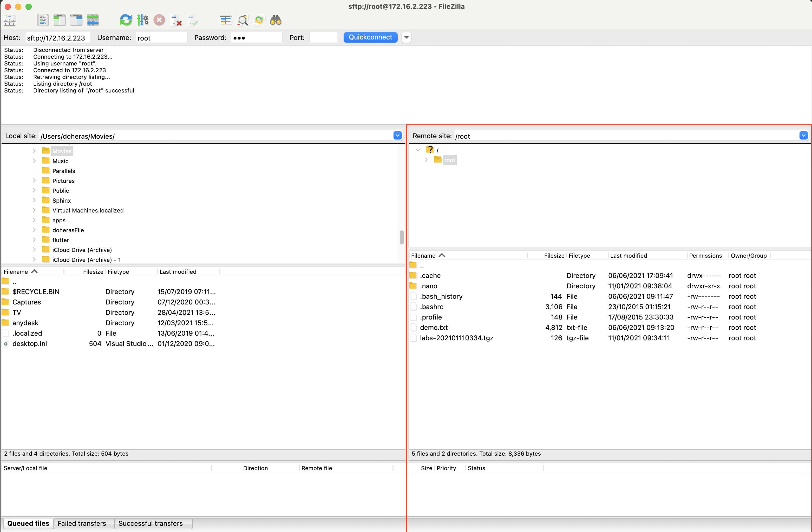
Task: Select doherasFile folder in local tree
Action: (x=68, y=230)
